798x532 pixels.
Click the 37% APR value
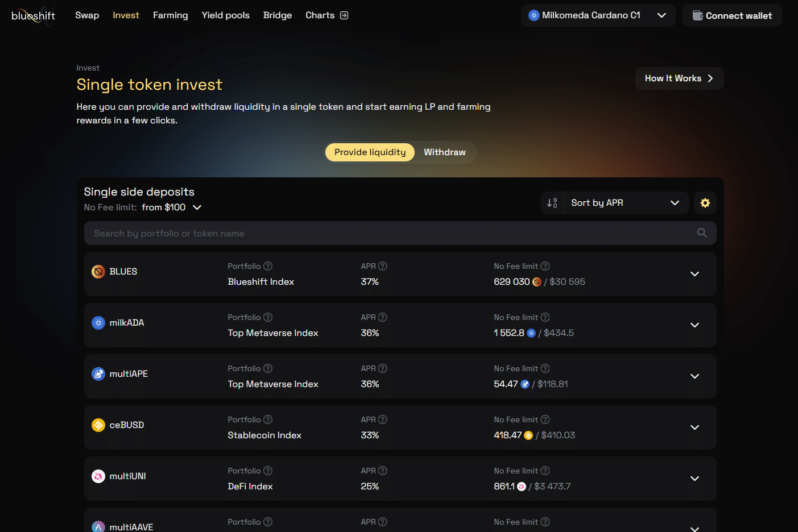point(370,282)
